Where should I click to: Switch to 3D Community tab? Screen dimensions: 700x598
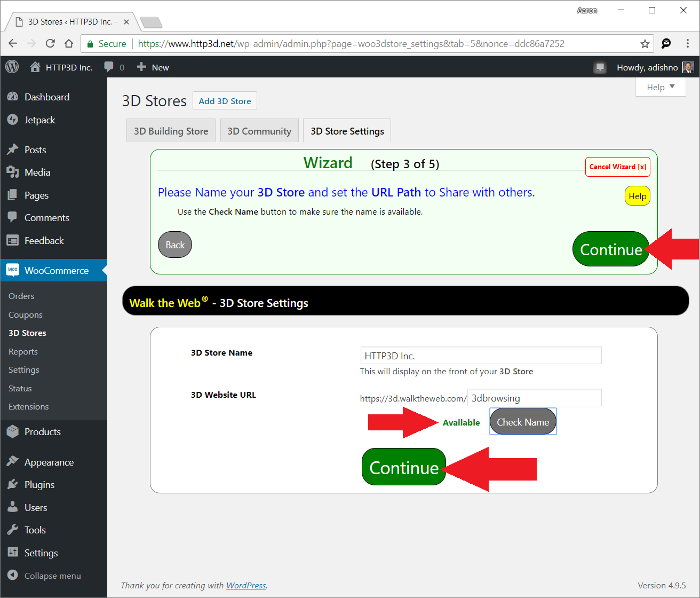coord(259,131)
